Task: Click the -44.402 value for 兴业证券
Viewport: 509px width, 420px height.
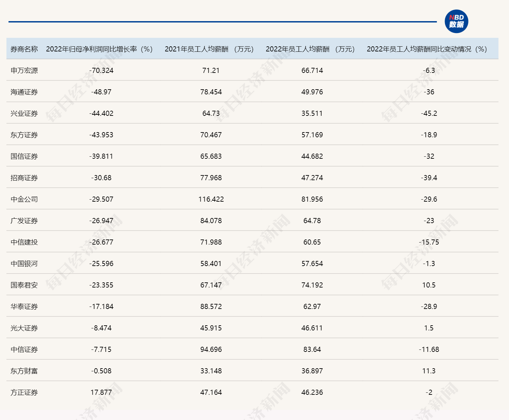Action: tap(101, 113)
